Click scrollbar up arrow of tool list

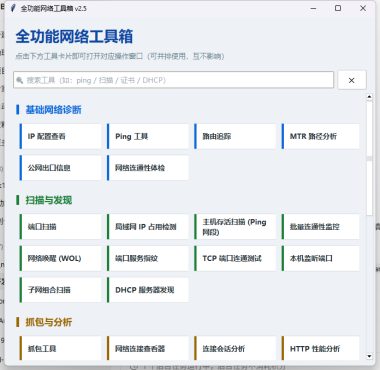[x=369, y=97]
